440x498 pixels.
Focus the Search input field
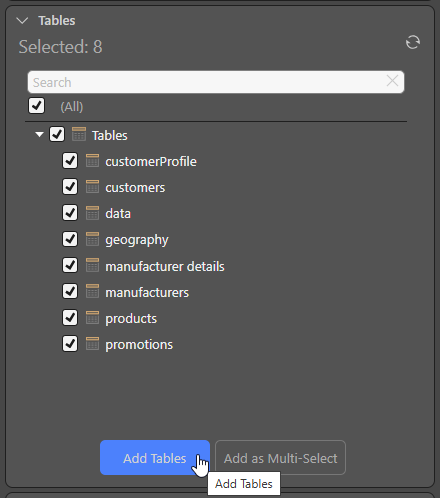[x=216, y=82]
